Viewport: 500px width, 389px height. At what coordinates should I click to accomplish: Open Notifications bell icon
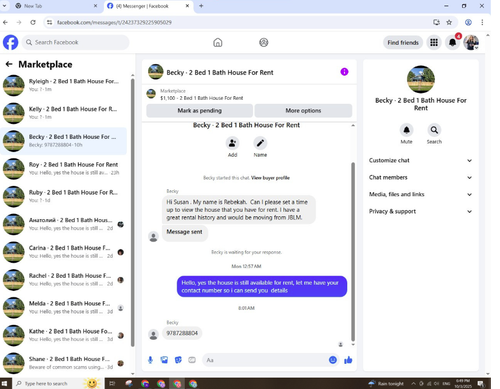pyautogui.click(x=452, y=42)
